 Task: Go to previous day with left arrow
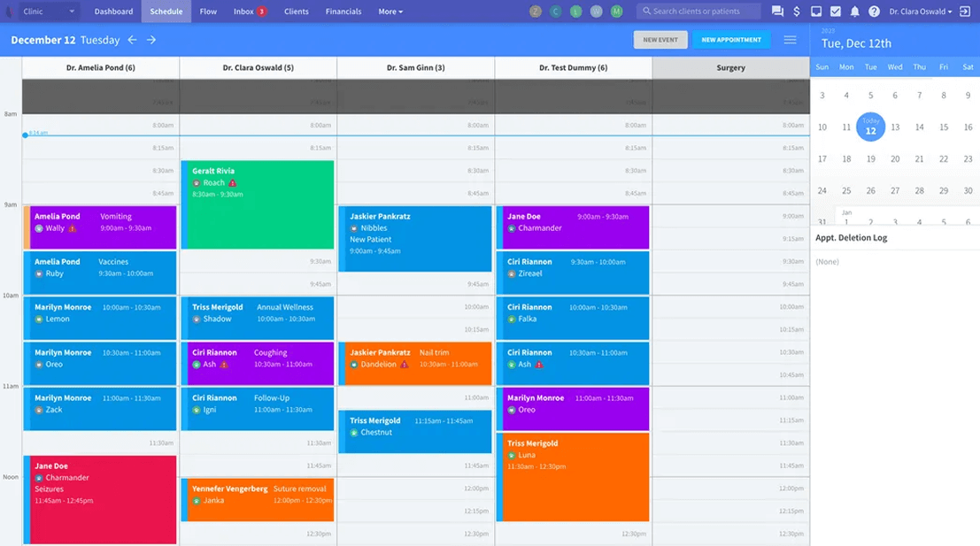pyautogui.click(x=133, y=40)
